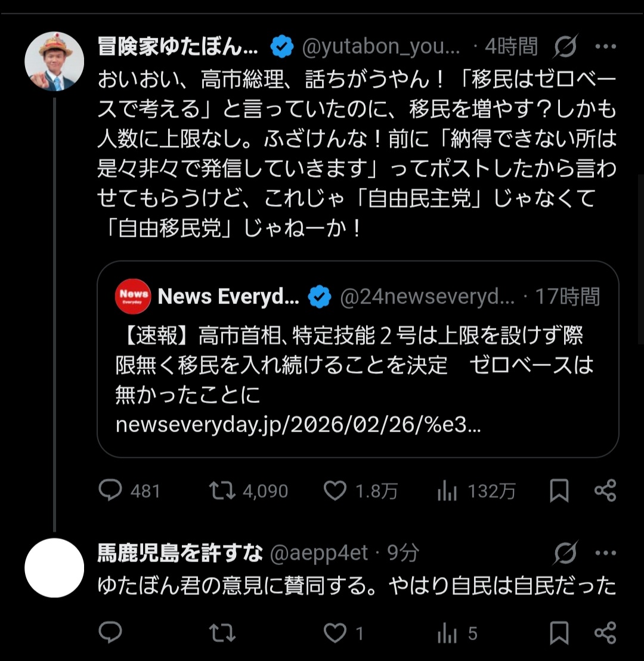The width and height of the screenshot is (644, 661).
Task: Bookmark the @aepp4et reply
Action: click(x=559, y=632)
